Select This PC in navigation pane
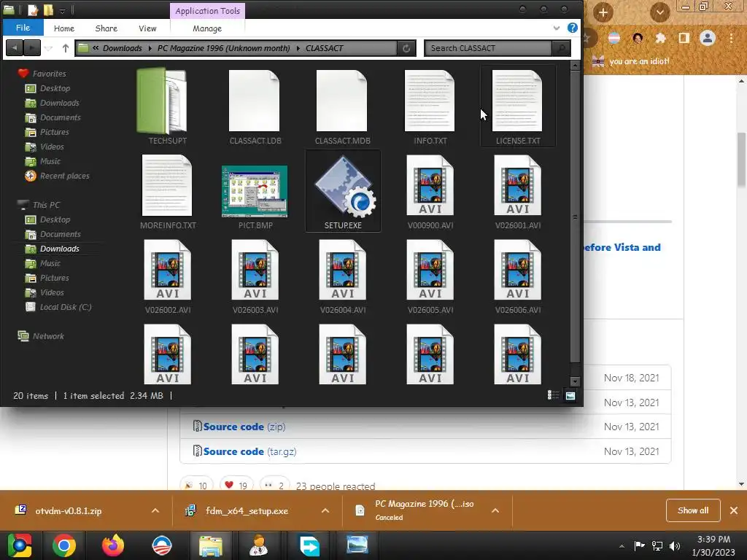The height and width of the screenshot is (560, 747). point(46,205)
